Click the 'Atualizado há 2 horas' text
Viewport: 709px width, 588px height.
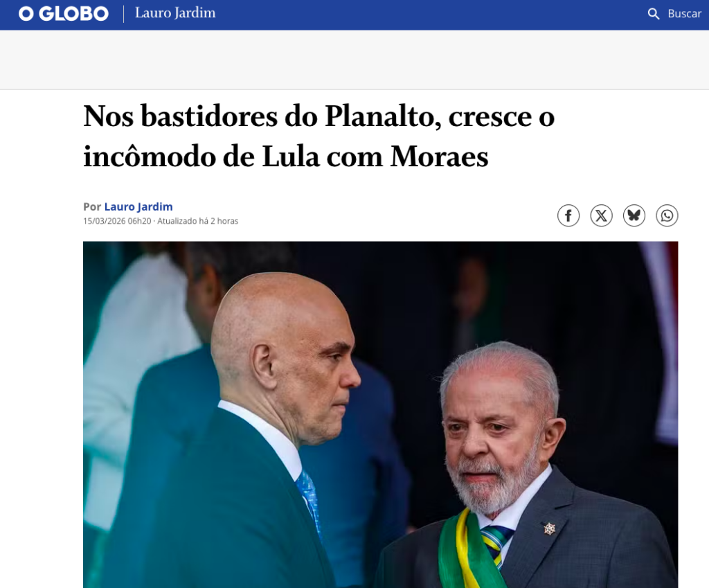(x=197, y=221)
